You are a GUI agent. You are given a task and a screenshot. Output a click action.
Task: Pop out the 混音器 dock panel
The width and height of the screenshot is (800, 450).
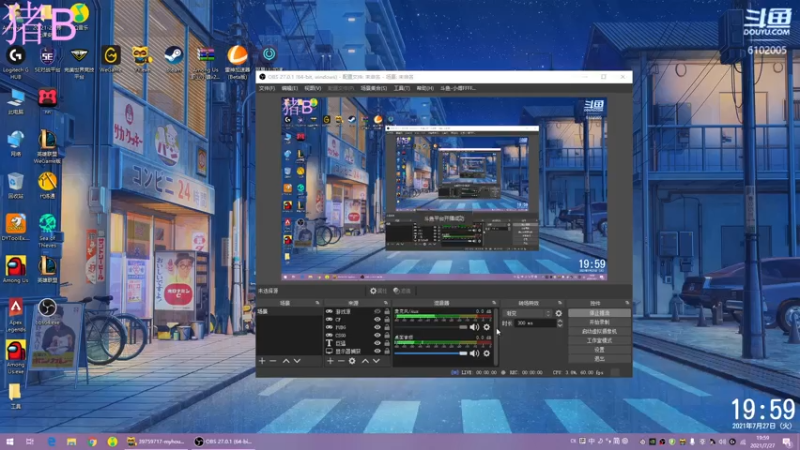click(494, 303)
